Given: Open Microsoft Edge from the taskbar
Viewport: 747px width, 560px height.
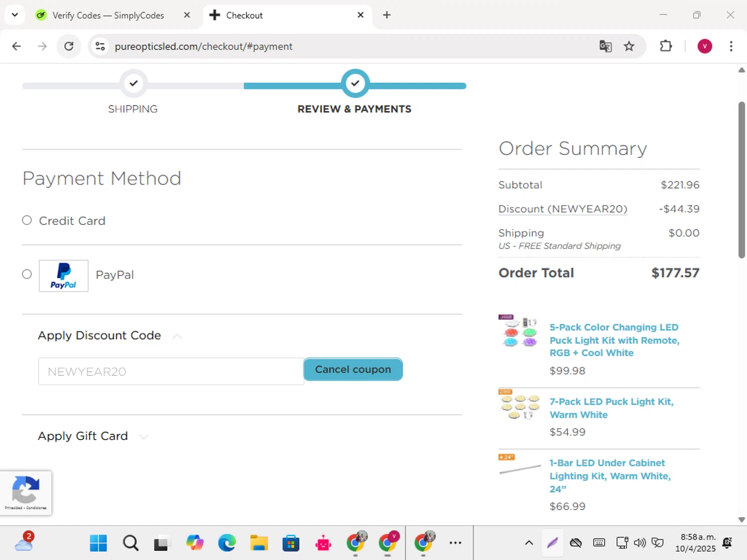Looking at the screenshot, I should [227, 543].
